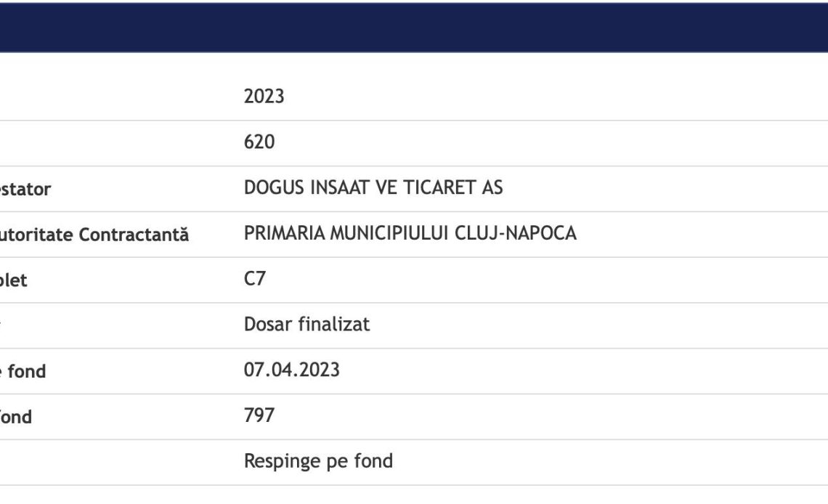Click the Respinge pe fond solution text
Viewport: 828px width, 504px height.
pos(318,461)
